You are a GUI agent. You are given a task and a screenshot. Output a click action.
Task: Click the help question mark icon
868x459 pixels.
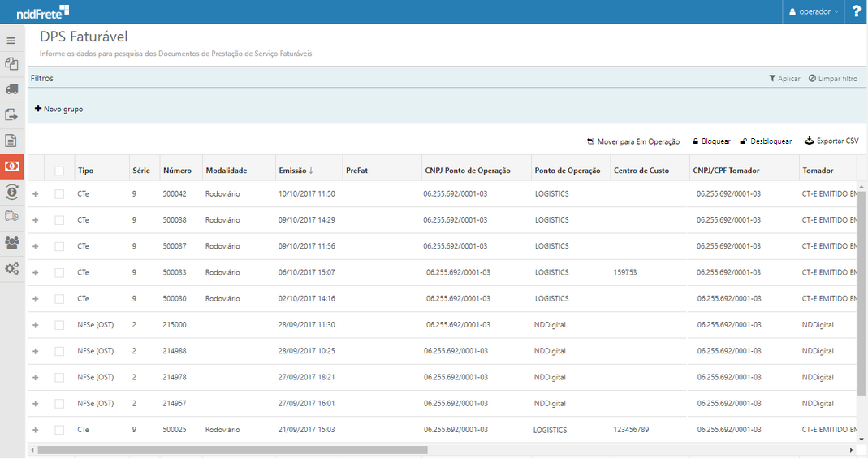(856, 11)
